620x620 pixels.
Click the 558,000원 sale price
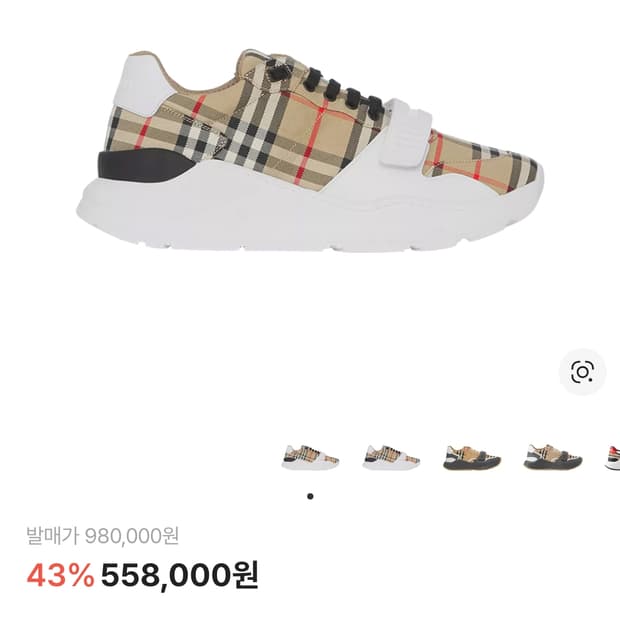180,575
